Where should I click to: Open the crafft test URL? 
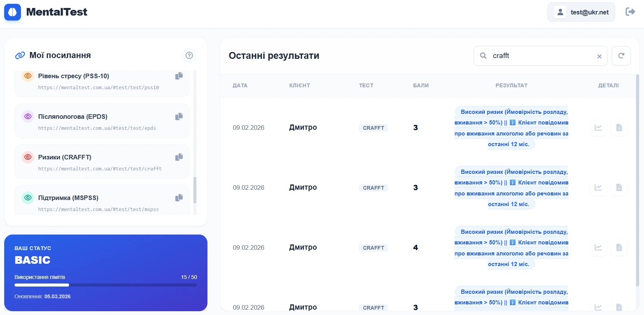coord(100,169)
